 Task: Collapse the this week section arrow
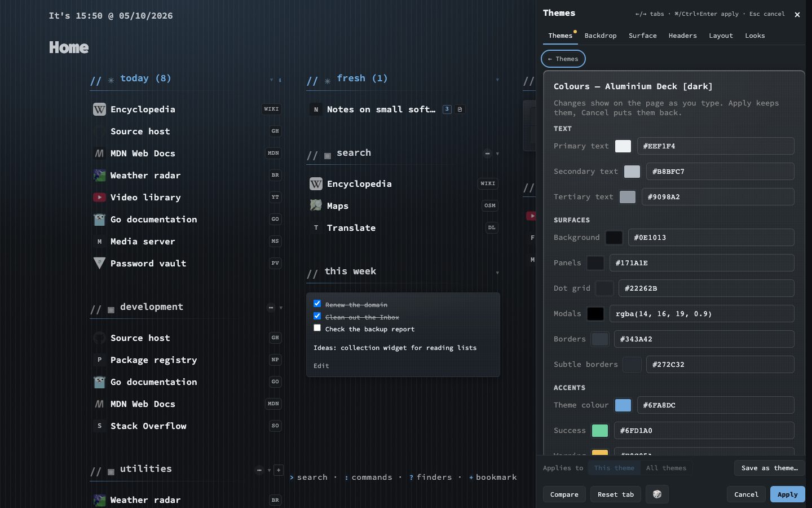pyautogui.click(x=497, y=273)
